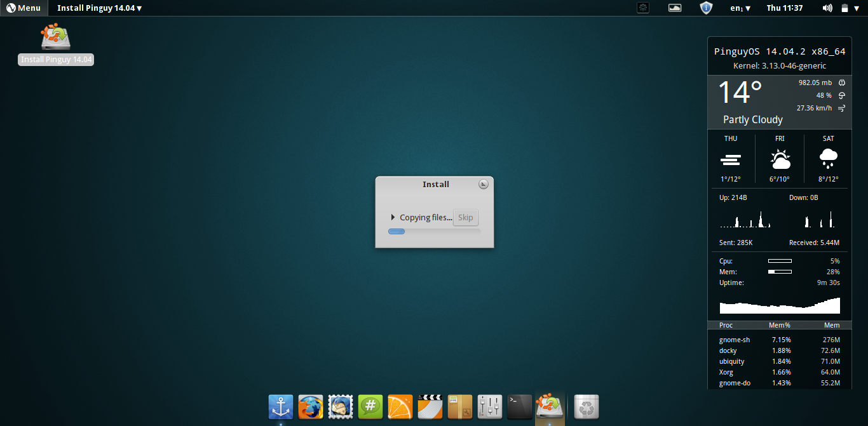
Task: Open the Install Pinguy 14.04 app menu
Action: point(99,8)
